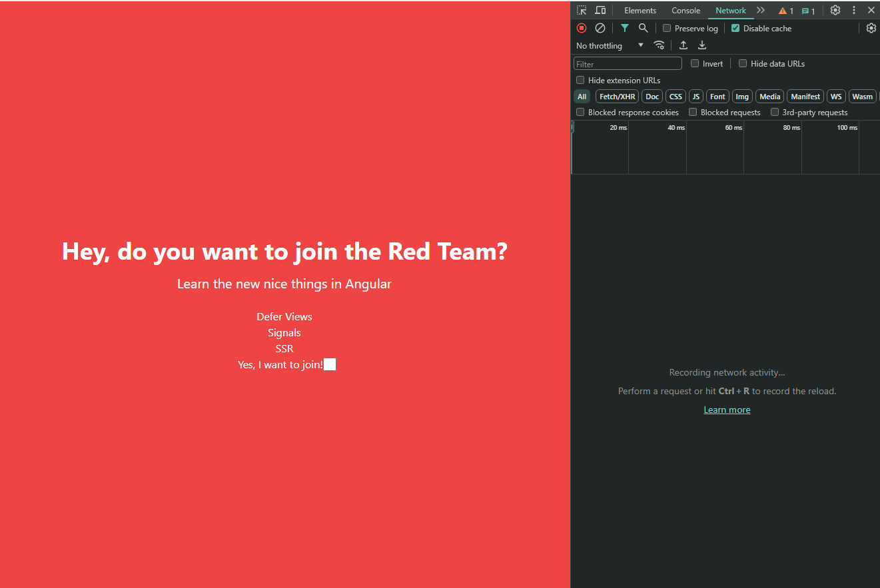
Task: Toggle the network filter funnel icon
Action: 624,28
